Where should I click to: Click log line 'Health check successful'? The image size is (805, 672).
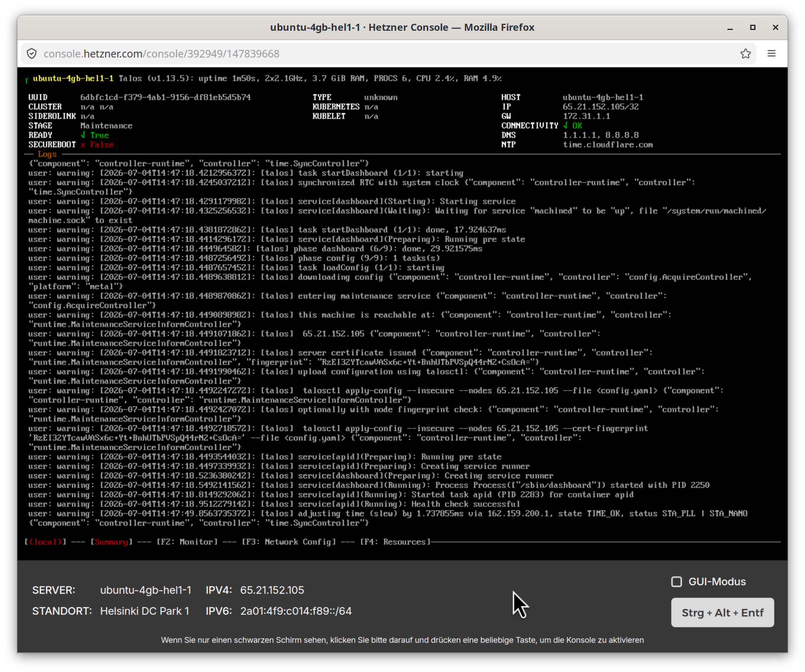(274, 504)
